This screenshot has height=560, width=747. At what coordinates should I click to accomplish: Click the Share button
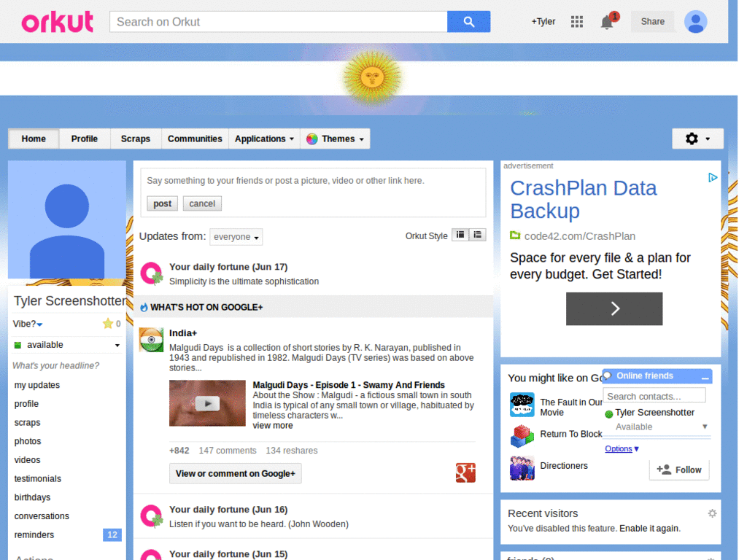(652, 21)
